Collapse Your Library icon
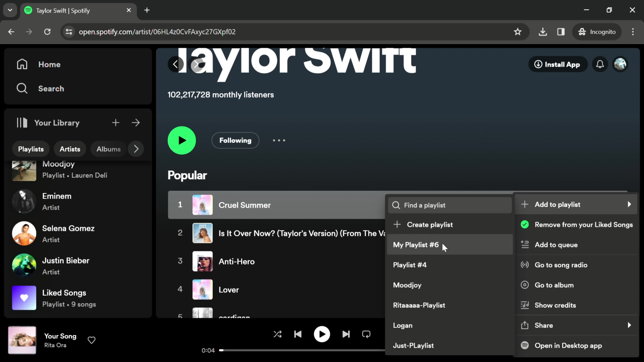 (22, 123)
